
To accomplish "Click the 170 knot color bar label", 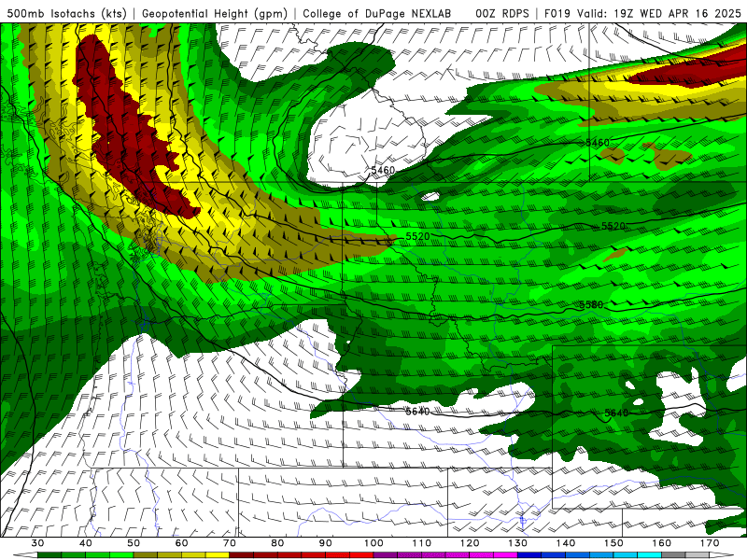I will point(710,543).
